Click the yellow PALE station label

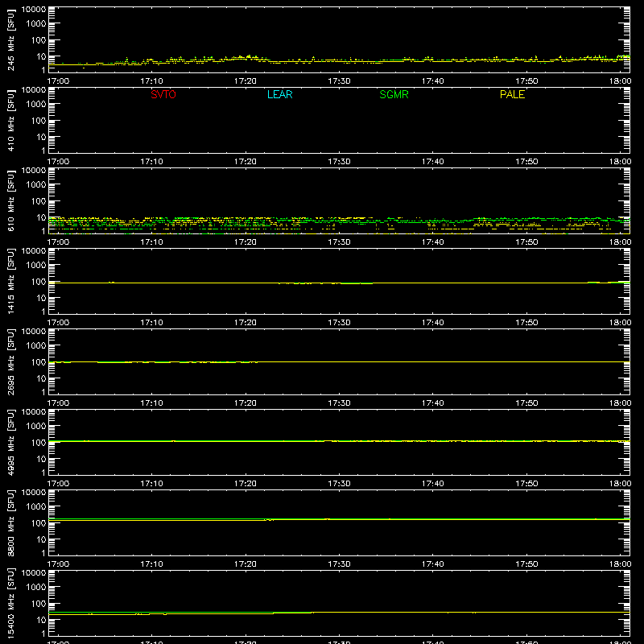pos(512,94)
